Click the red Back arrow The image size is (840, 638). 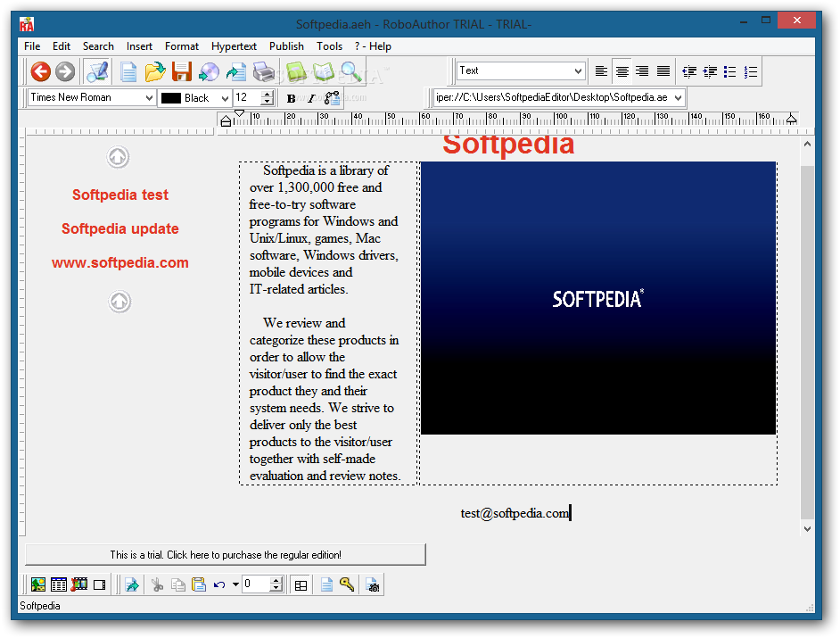[41, 71]
